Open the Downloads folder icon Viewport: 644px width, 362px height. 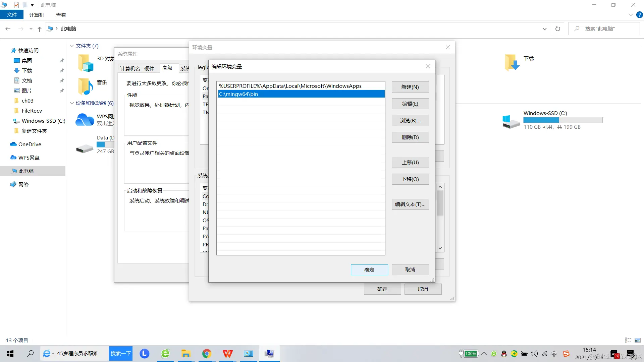tap(512, 62)
